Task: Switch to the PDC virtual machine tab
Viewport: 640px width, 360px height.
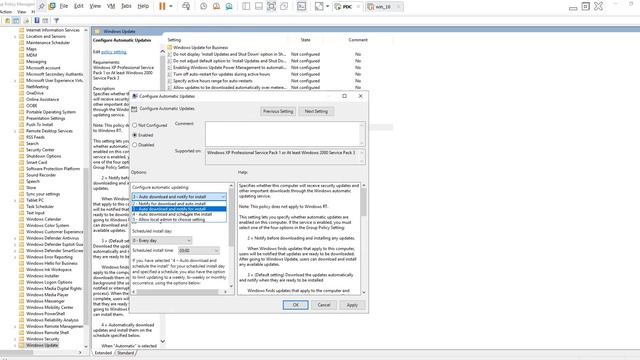Action: (x=347, y=7)
